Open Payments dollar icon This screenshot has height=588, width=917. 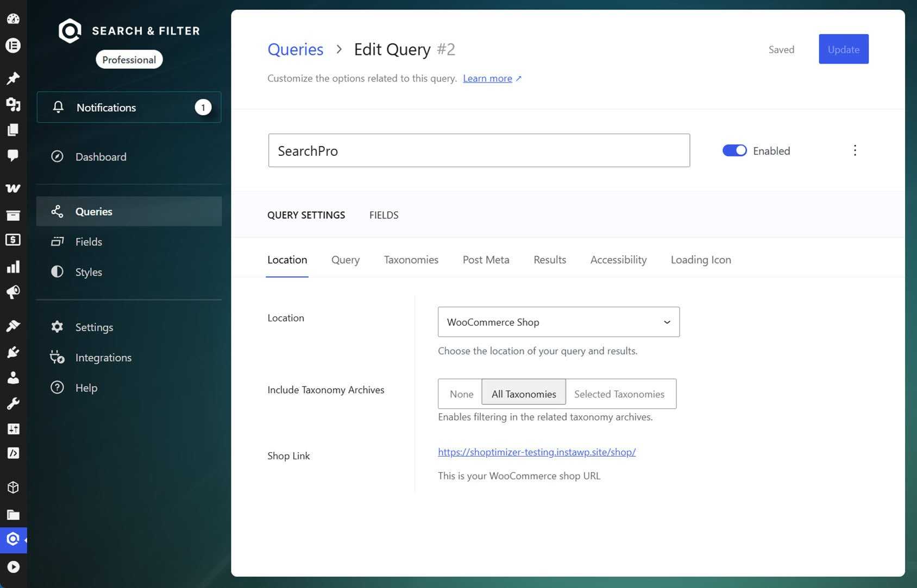pyautogui.click(x=13, y=240)
